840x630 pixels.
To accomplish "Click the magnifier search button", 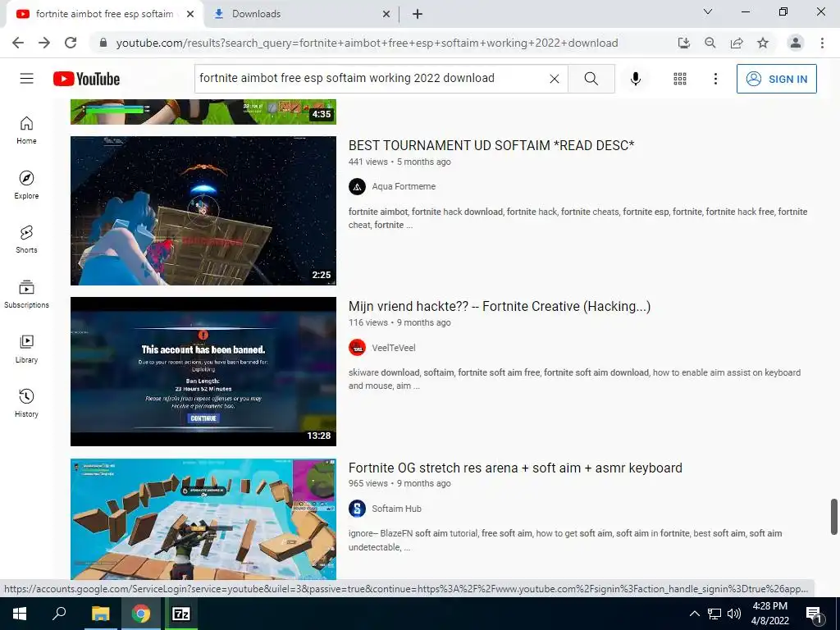I will [591, 79].
